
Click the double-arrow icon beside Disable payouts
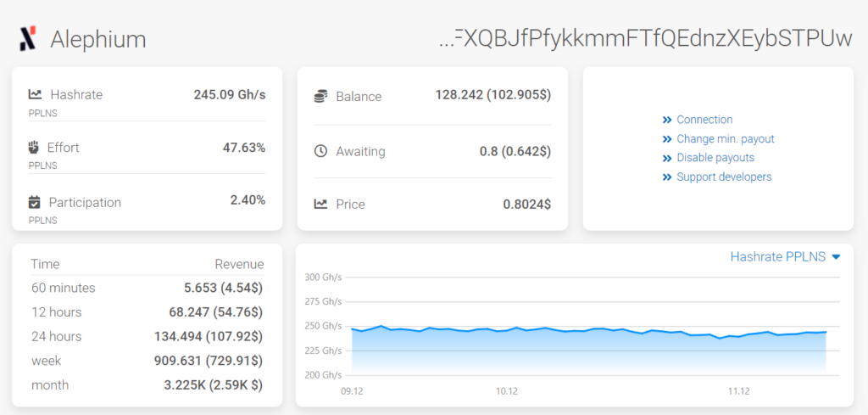click(x=667, y=158)
